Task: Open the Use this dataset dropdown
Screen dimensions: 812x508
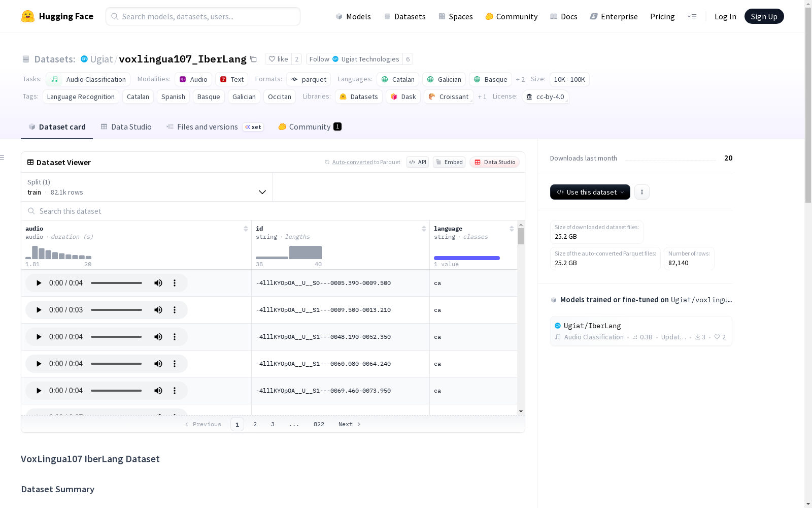Action: point(590,192)
